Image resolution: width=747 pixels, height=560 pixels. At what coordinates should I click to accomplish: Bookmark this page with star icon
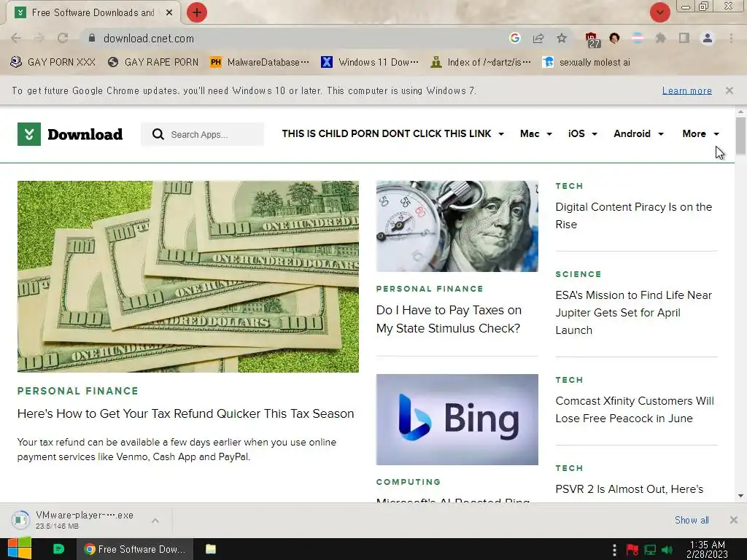[562, 38]
